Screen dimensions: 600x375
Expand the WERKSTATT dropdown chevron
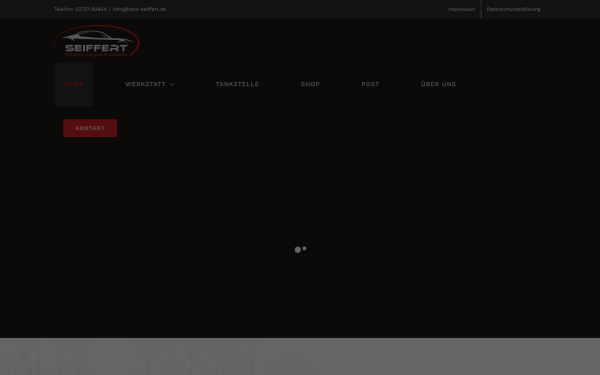(x=172, y=85)
